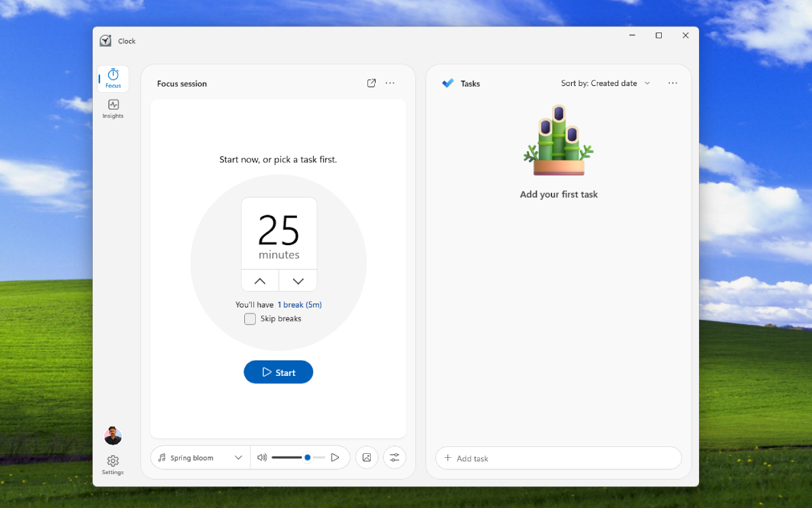The width and height of the screenshot is (812, 508).
Task: Switch to the Focus section in the sidebar
Action: (x=112, y=78)
